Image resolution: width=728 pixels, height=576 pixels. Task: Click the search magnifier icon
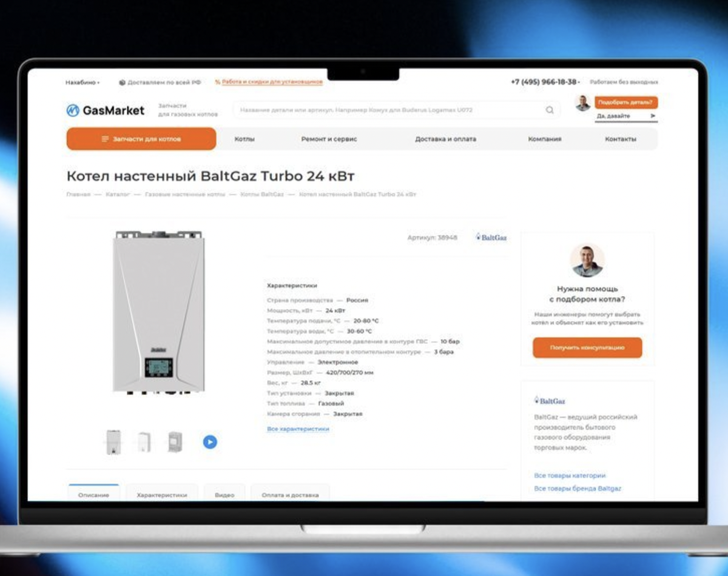pyautogui.click(x=550, y=110)
